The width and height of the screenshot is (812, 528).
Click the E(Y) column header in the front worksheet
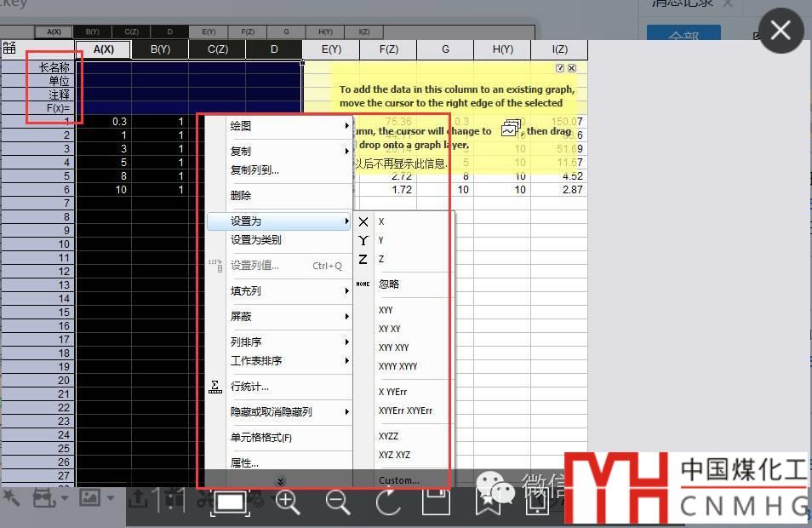pos(331,49)
